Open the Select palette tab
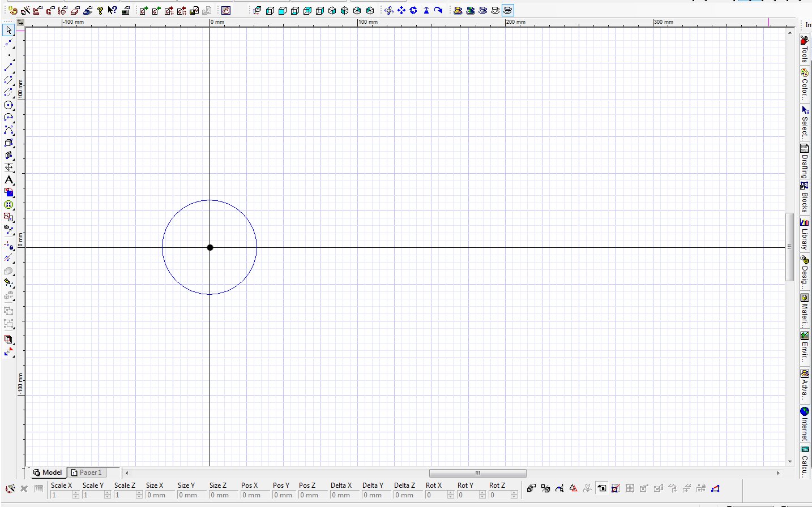 805,122
